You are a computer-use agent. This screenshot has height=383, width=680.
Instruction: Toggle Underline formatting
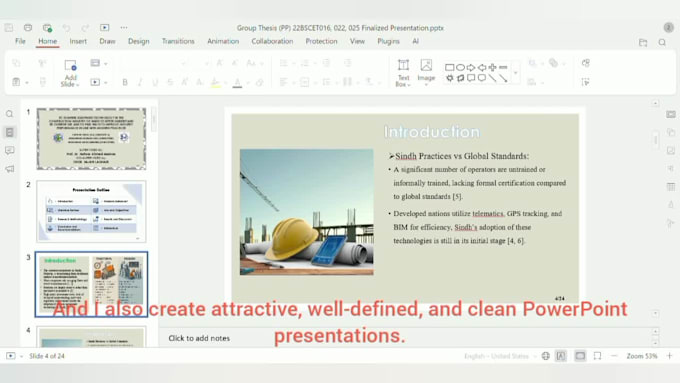point(155,82)
